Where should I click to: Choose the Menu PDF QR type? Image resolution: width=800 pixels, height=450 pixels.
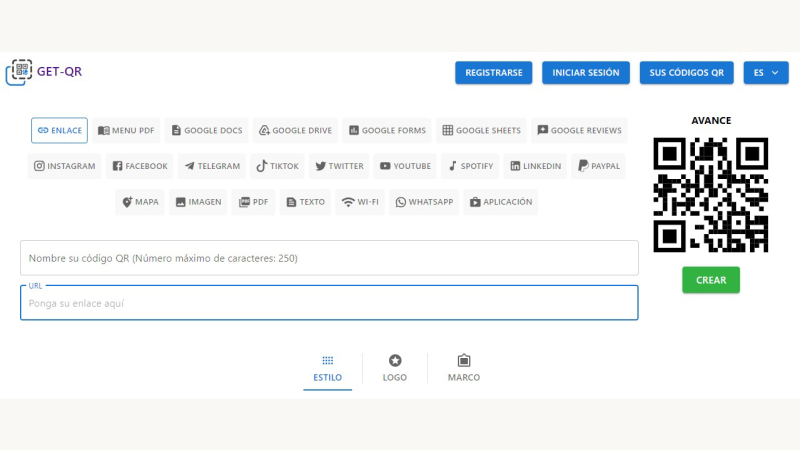point(126,130)
